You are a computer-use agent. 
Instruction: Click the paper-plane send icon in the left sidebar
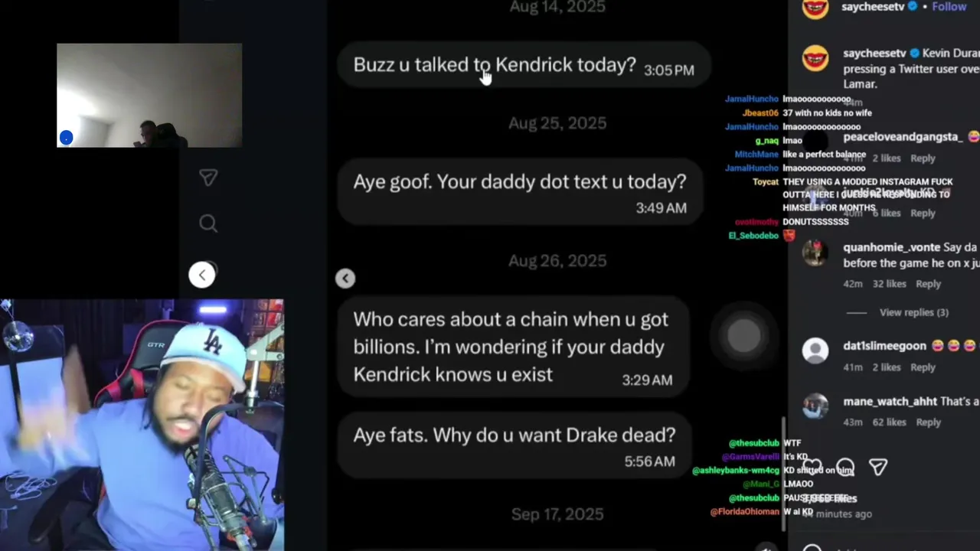207,178
